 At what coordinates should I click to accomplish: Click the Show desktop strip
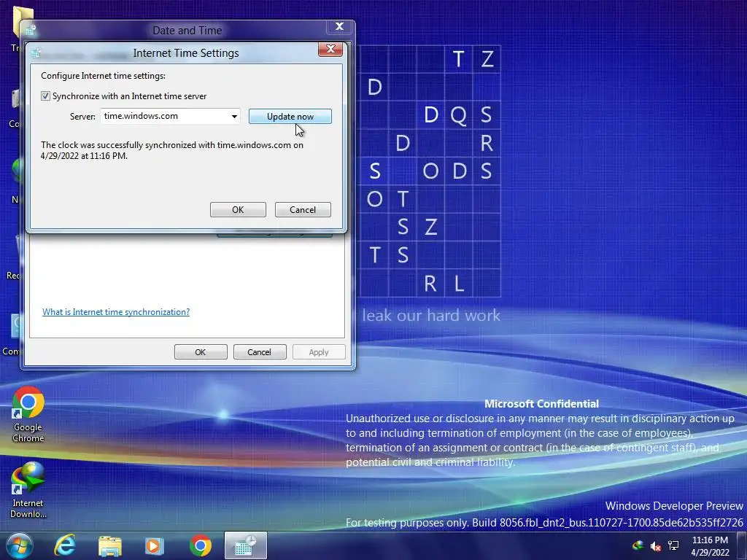(x=742, y=545)
